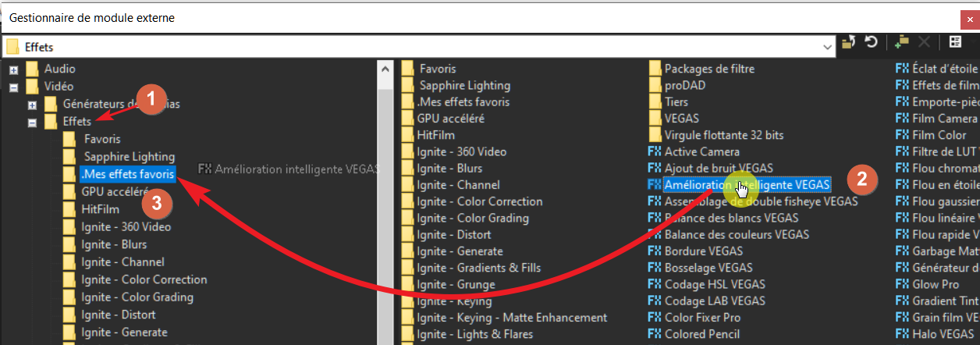This screenshot has height=345, width=980.
Task: Select the Vidéo folder in tree
Action: coord(59,86)
